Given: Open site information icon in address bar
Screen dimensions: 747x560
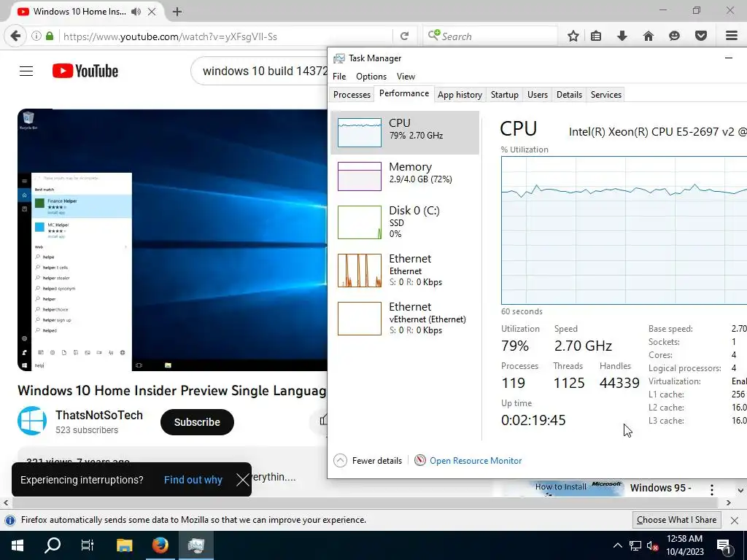Looking at the screenshot, I should pos(36,36).
